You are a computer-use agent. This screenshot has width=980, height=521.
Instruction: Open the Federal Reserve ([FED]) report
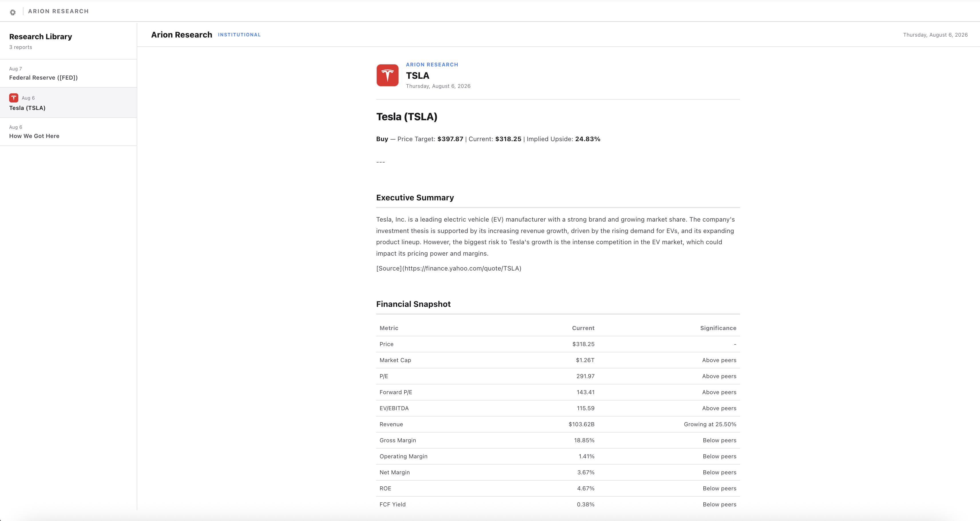tap(68, 74)
